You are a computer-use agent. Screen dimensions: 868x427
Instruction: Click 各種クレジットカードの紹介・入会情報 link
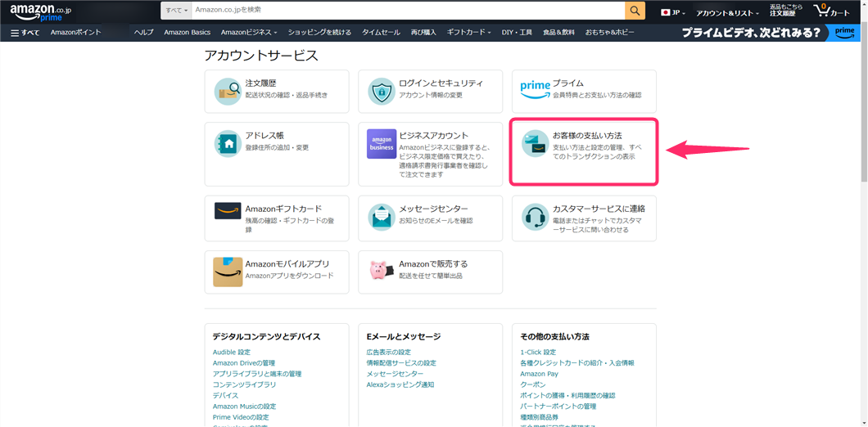(x=577, y=363)
